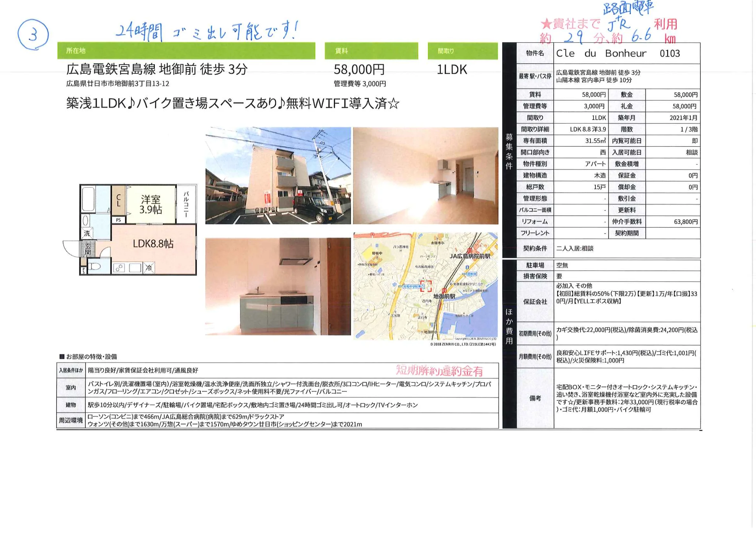Viewport: 756px width, 535px height.
Task: Click the red 短期解約違約金有 stamp
Action: (439, 371)
